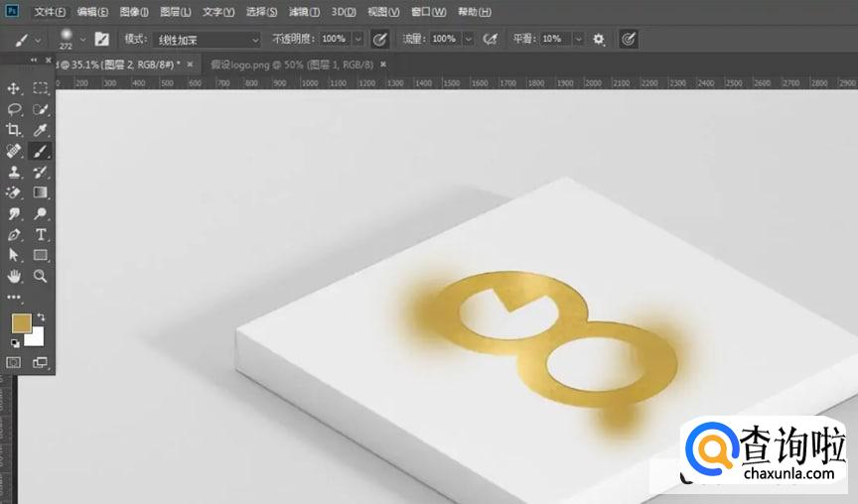Collapse the toolbox with double arrows
The width and height of the screenshot is (858, 504).
(34, 60)
